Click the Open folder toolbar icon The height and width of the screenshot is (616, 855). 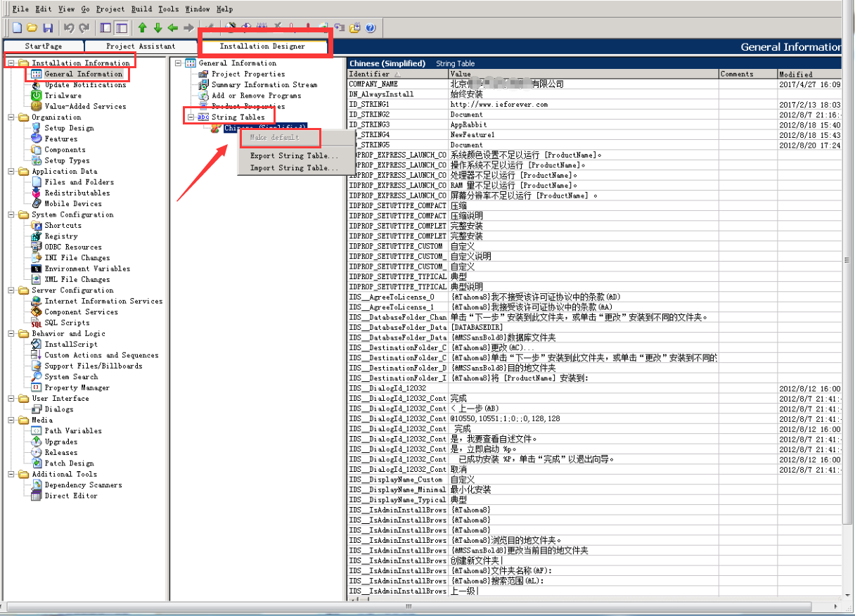(32, 28)
